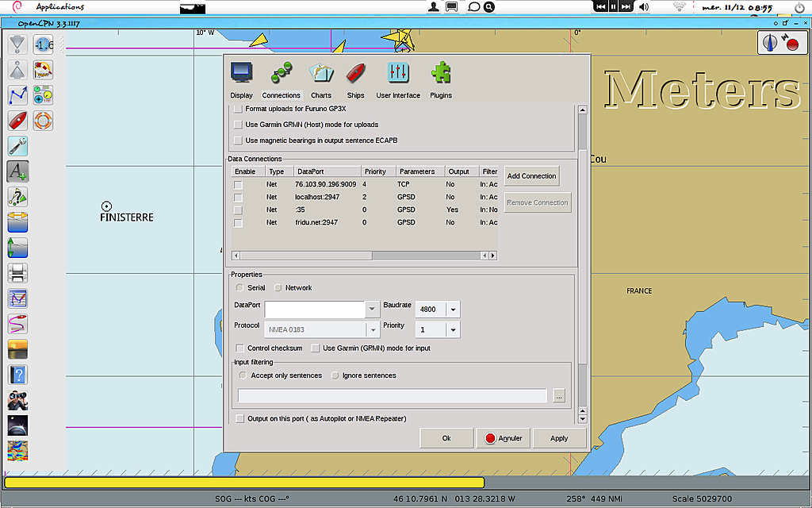Enable the fridu.net:2947 connection checkbox
This screenshot has width=812, height=508.
click(238, 222)
